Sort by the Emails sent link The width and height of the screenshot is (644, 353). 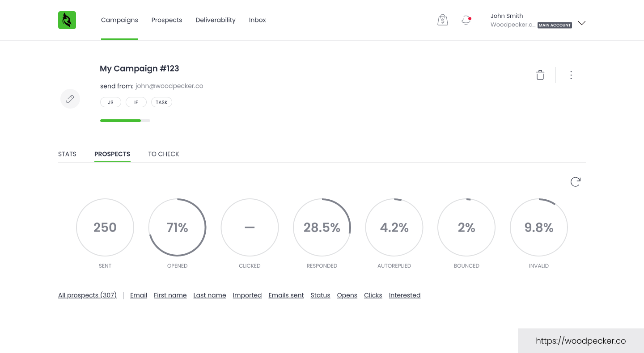(x=286, y=295)
